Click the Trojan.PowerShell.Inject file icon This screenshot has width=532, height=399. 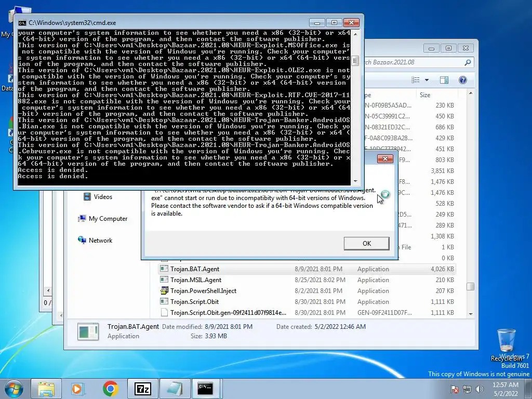tap(164, 291)
